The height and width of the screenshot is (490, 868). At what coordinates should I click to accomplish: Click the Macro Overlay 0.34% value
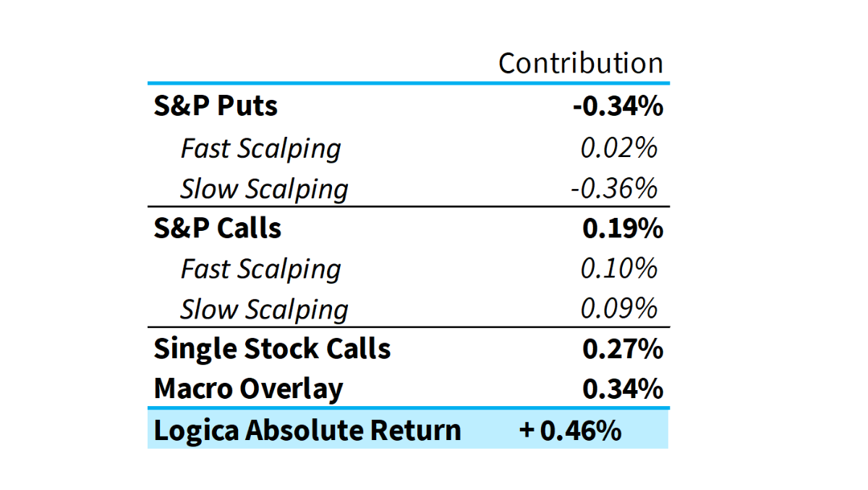623,389
